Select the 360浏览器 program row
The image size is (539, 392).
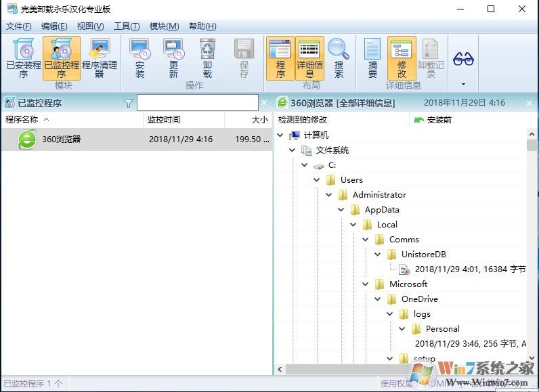(x=137, y=139)
